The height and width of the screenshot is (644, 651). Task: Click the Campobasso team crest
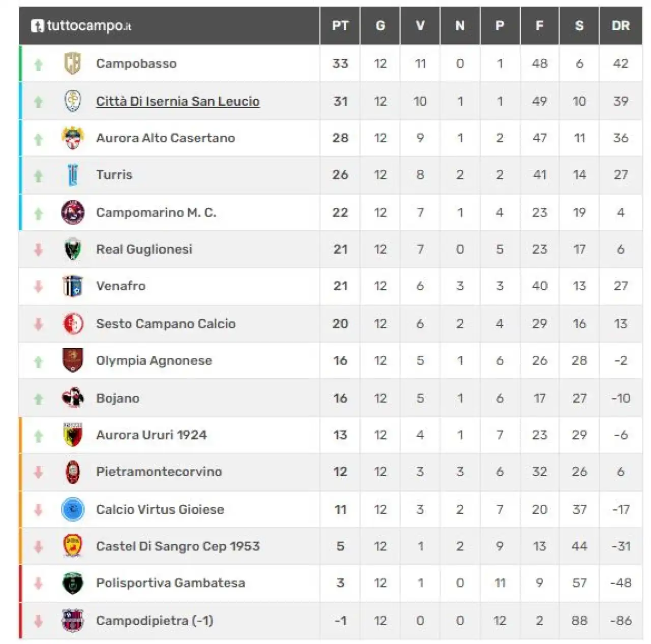click(x=73, y=64)
